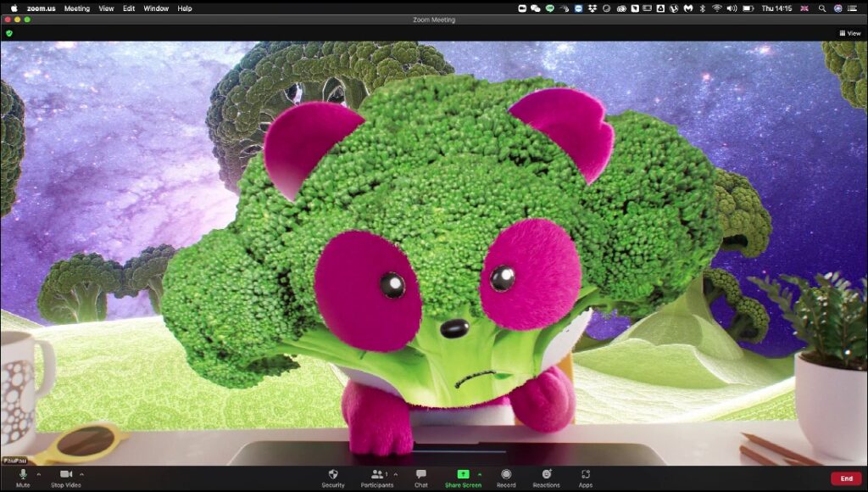Change layout with View button
868x492 pixels.
[x=850, y=33]
